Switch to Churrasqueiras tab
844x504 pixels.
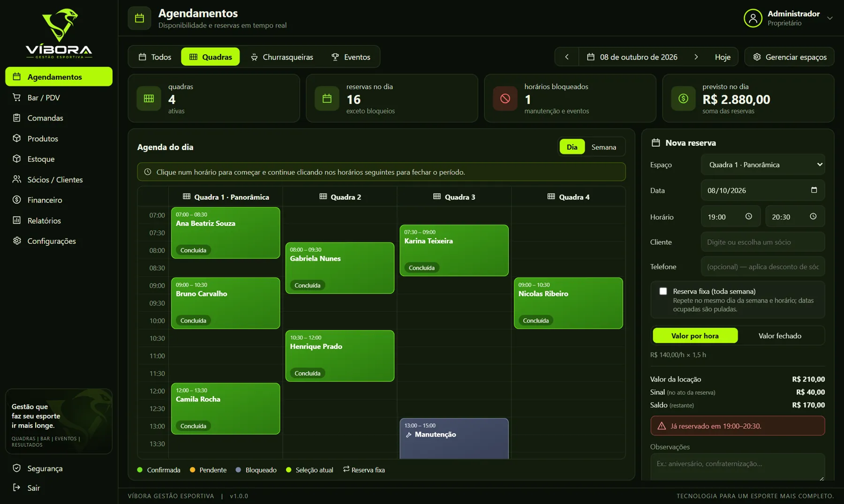tap(282, 57)
